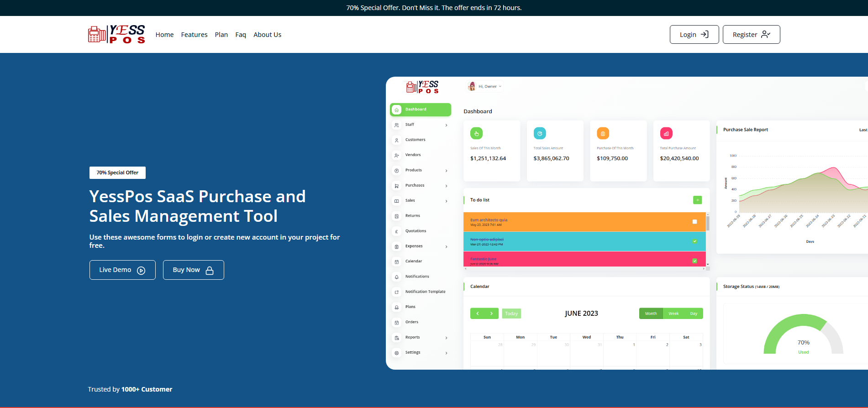Click the green Sales Of This Month icon
868x408 pixels.
476,133
